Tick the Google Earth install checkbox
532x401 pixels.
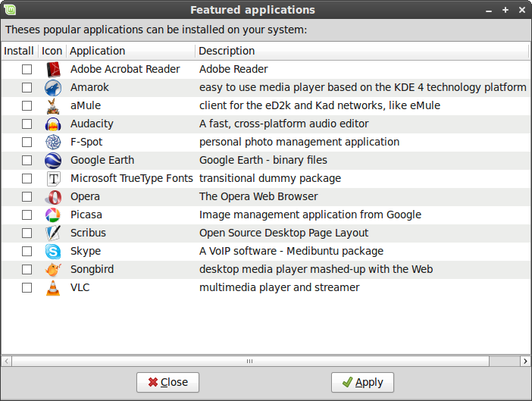[27, 161]
